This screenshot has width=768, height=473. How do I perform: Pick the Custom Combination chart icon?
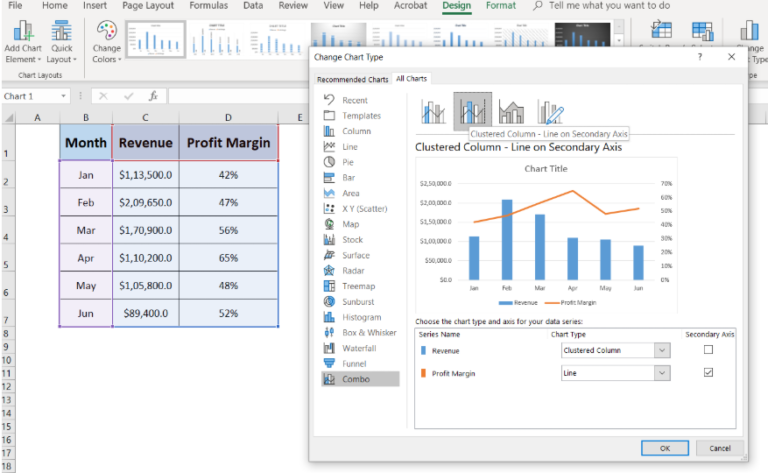point(551,110)
